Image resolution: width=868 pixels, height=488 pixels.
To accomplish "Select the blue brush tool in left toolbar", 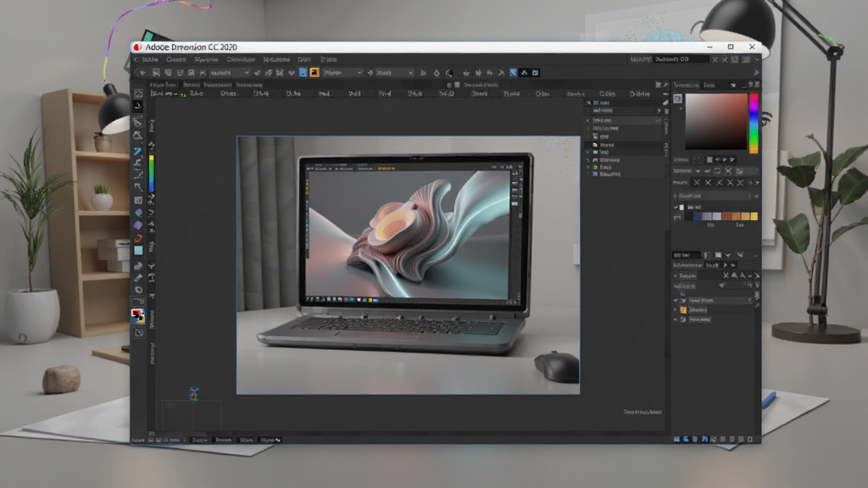I will [x=138, y=151].
